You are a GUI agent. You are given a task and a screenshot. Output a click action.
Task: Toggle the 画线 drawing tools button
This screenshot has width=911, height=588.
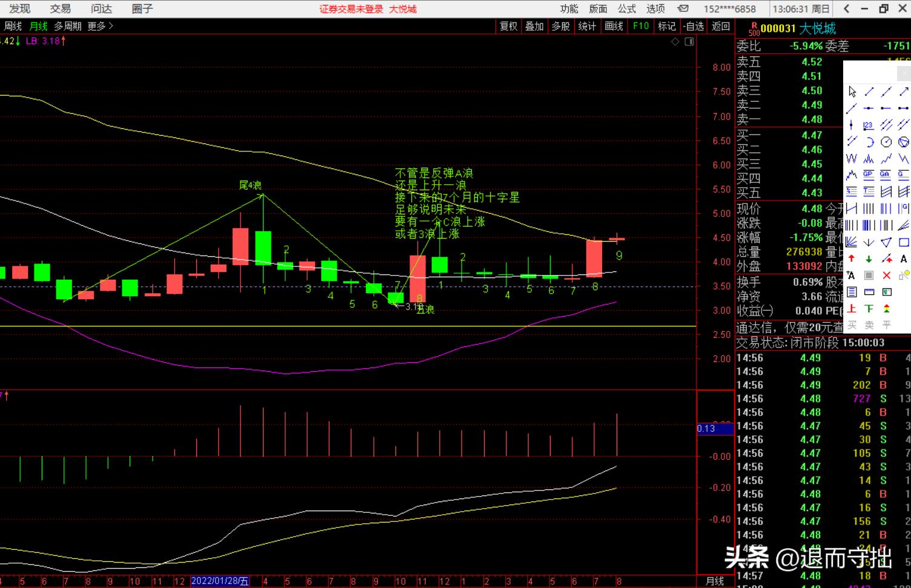coord(614,26)
